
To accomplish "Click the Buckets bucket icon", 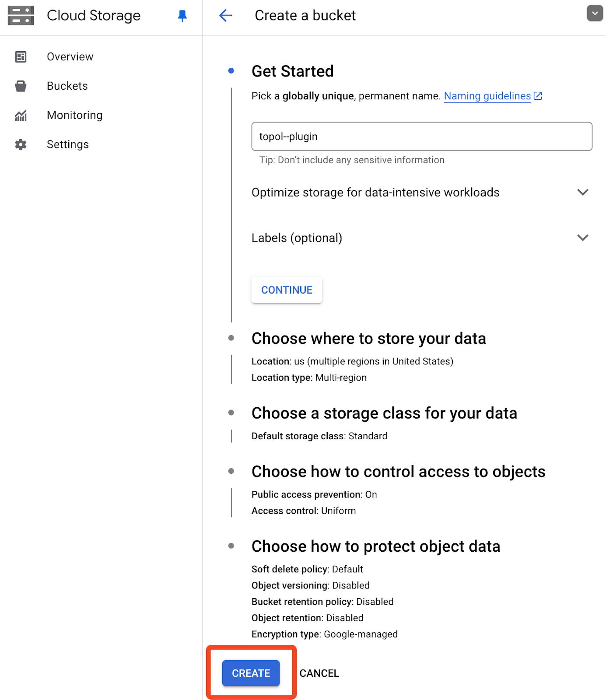I will click(x=21, y=86).
